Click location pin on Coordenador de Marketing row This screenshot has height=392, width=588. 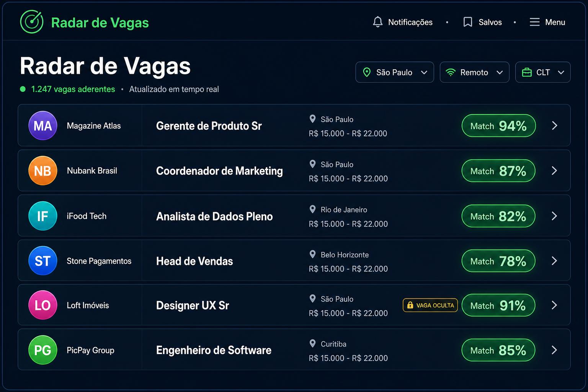(312, 164)
